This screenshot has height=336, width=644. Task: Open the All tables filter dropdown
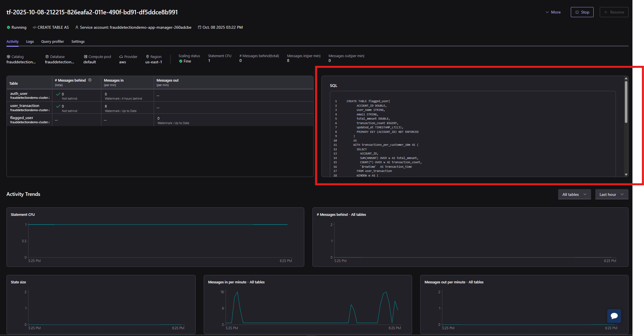[x=574, y=194]
